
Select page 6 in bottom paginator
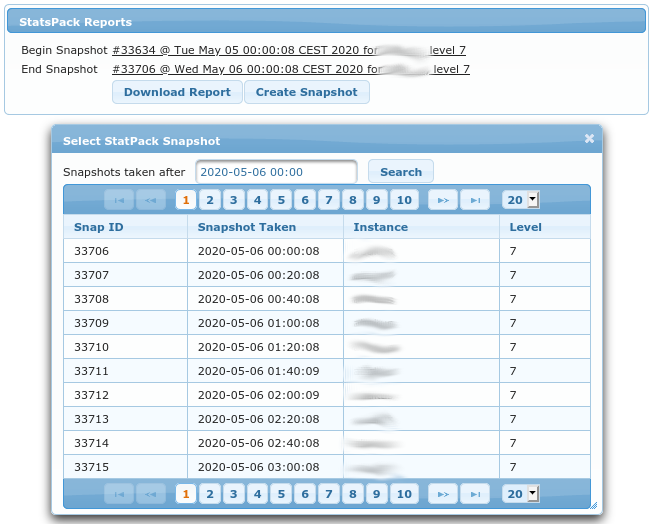[305, 494]
